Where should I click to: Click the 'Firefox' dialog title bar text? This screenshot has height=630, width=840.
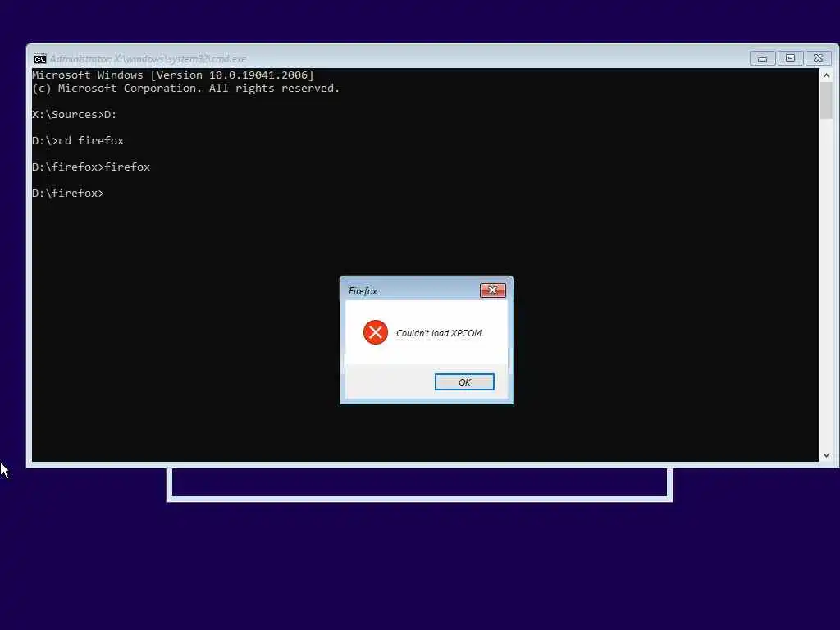tap(363, 291)
